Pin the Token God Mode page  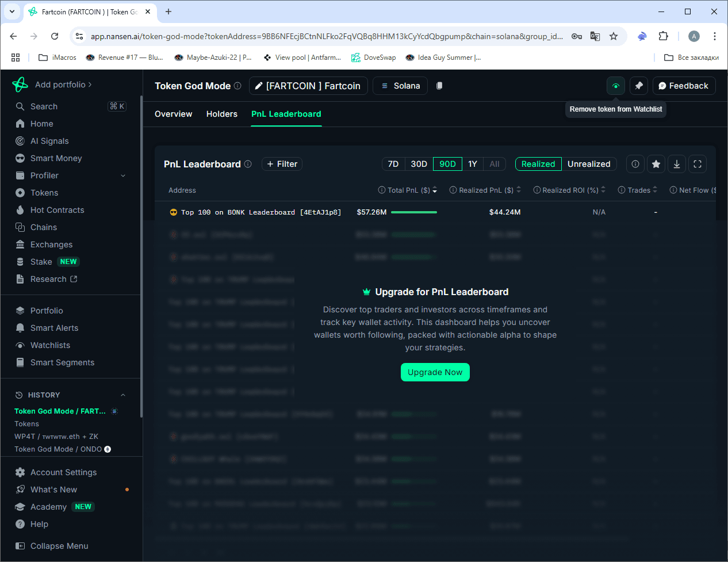point(639,86)
